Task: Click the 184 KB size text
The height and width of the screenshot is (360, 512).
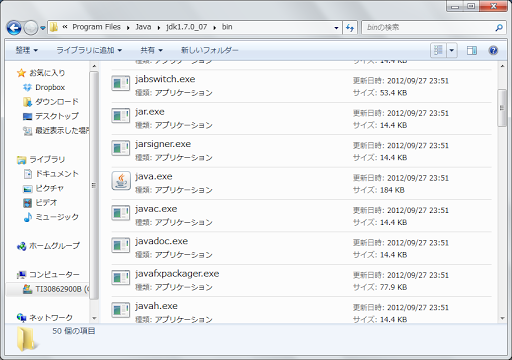Action: point(392,190)
